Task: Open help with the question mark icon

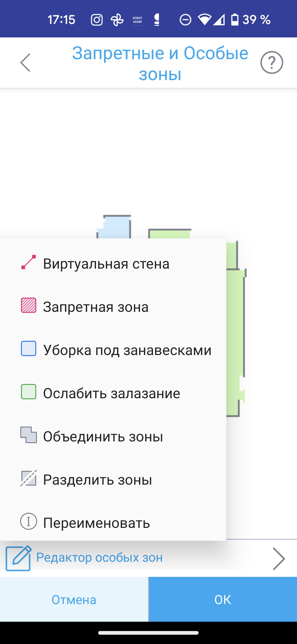Action: [272, 62]
